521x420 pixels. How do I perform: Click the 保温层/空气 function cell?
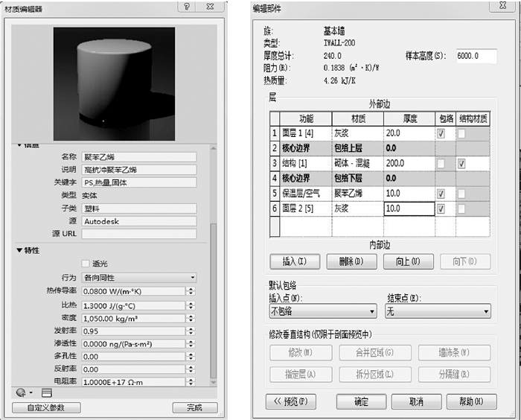[x=306, y=194]
